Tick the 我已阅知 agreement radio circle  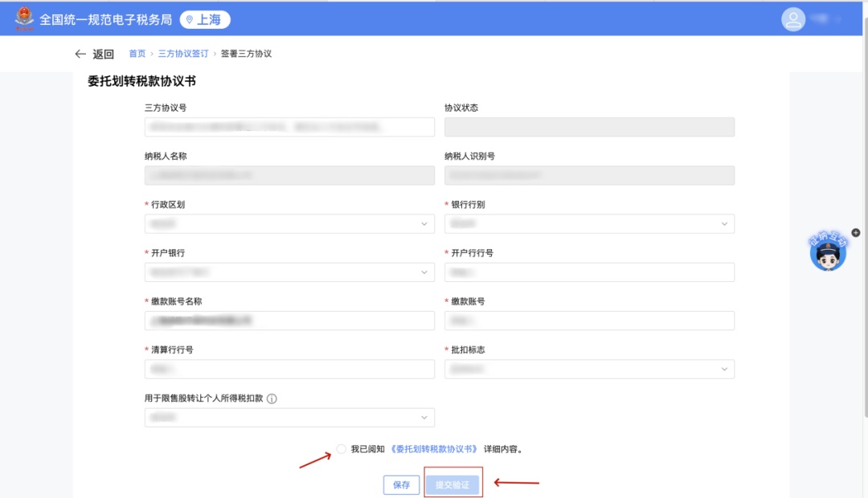click(342, 449)
